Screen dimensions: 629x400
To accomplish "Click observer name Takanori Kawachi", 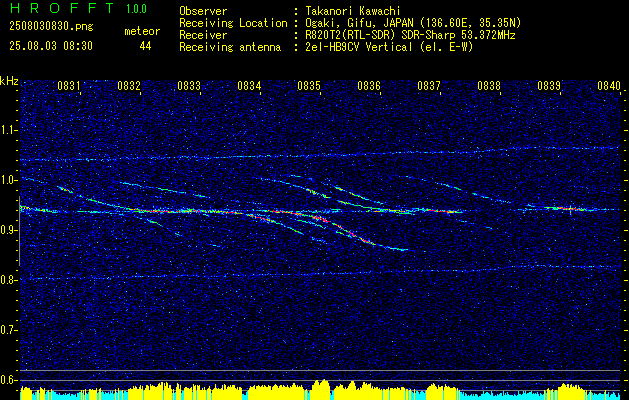I will (353, 11).
